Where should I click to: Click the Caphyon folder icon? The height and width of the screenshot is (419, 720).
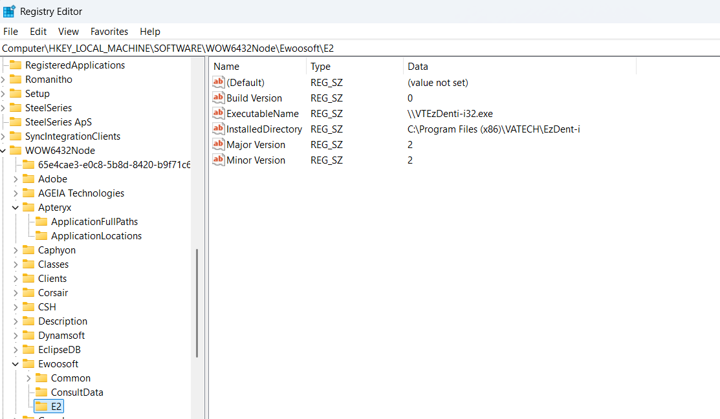click(x=28, y=250)
